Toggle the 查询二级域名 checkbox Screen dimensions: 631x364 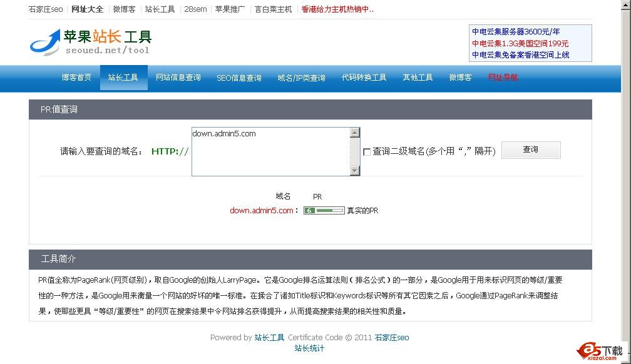tap(367, 151)
